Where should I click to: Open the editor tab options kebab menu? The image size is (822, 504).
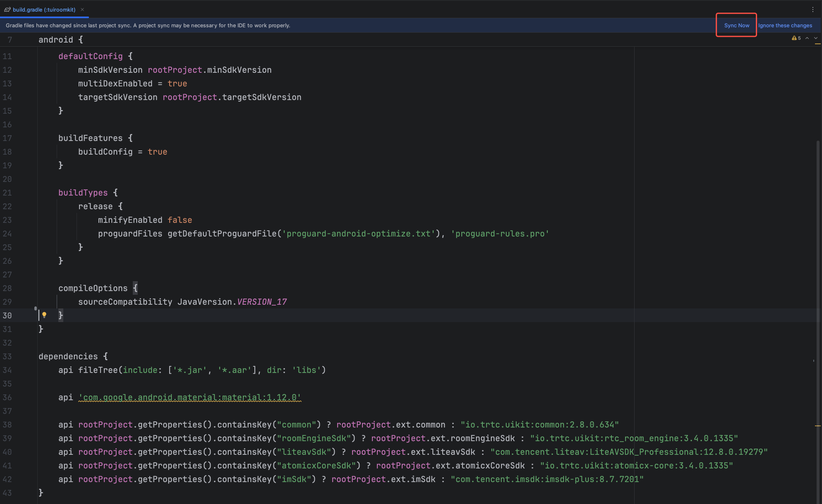(812, 10)
